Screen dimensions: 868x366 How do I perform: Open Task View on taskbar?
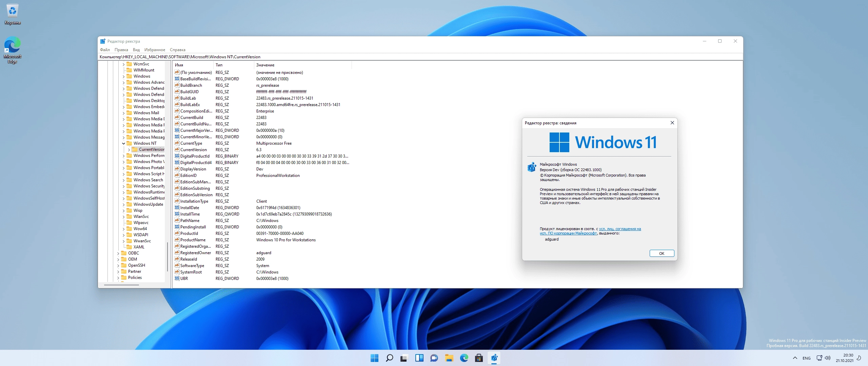tap(404, 358)
